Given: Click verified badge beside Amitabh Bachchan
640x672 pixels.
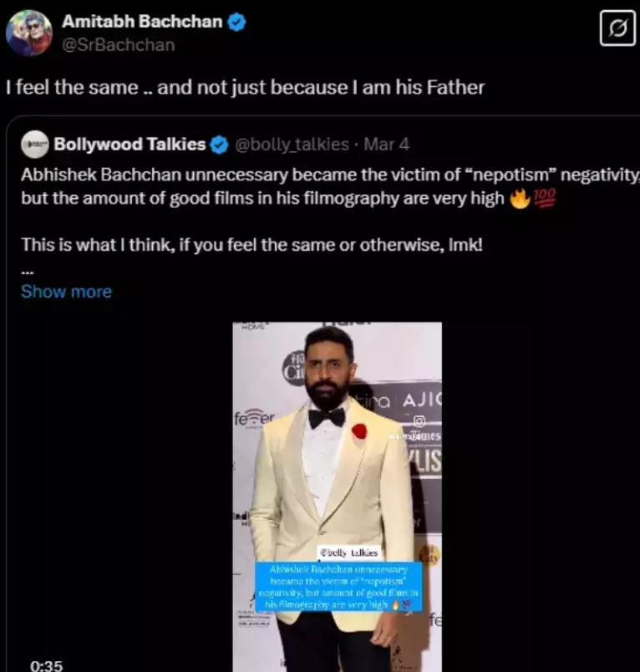Looking at the screenshot, I should (237, 23).
